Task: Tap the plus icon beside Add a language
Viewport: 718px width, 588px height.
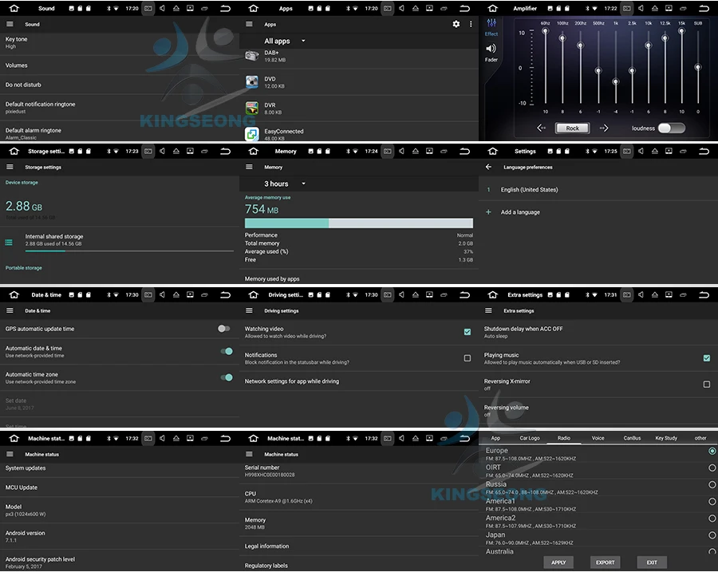Action: pyautogui.click(x=488, y=212)
